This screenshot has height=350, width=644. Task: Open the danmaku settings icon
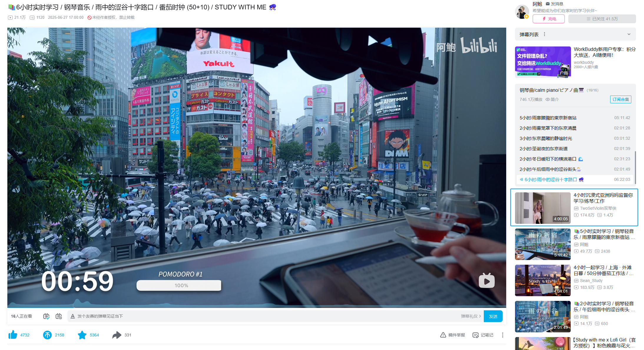(59, 316)
